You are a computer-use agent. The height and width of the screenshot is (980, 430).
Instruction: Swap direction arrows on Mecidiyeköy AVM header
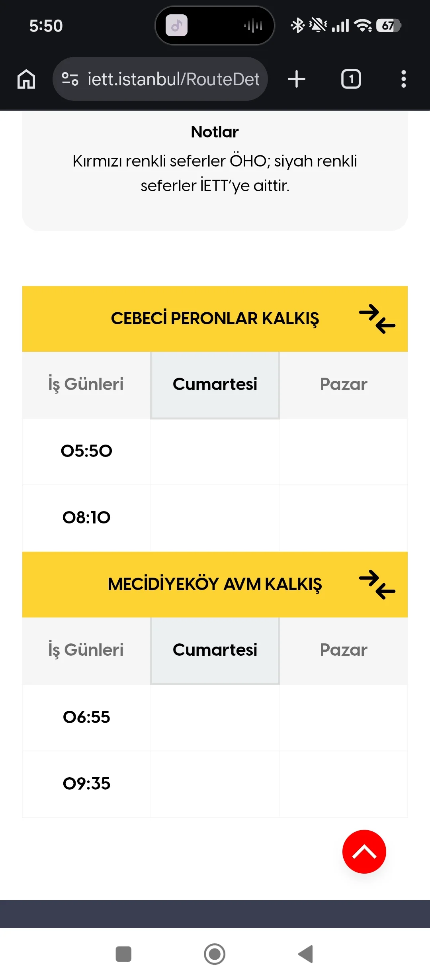[377, 584]
